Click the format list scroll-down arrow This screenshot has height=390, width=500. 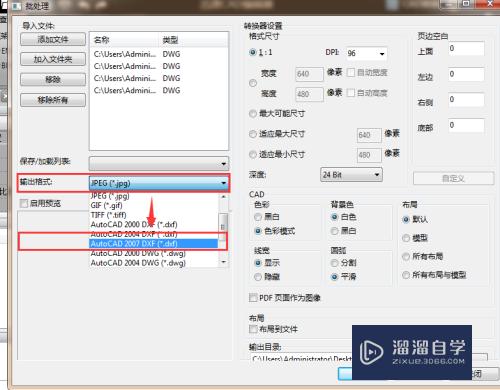coord(223,262)
